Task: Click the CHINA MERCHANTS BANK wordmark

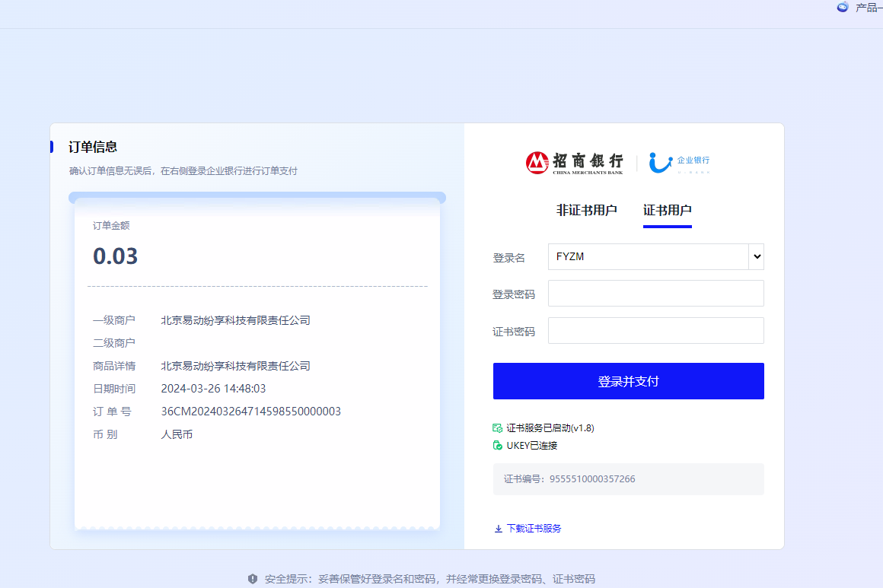Action: [588, 170]
